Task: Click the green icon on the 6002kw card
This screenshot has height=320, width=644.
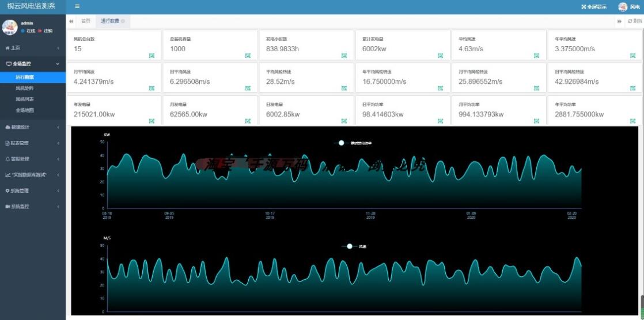Action: 440,56
